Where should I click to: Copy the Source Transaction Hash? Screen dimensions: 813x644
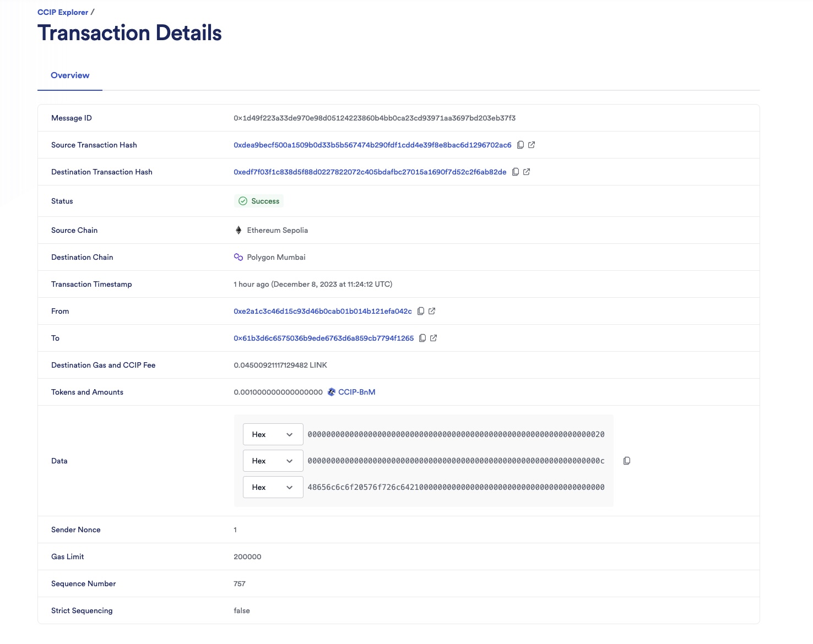[x=521, y=145]
